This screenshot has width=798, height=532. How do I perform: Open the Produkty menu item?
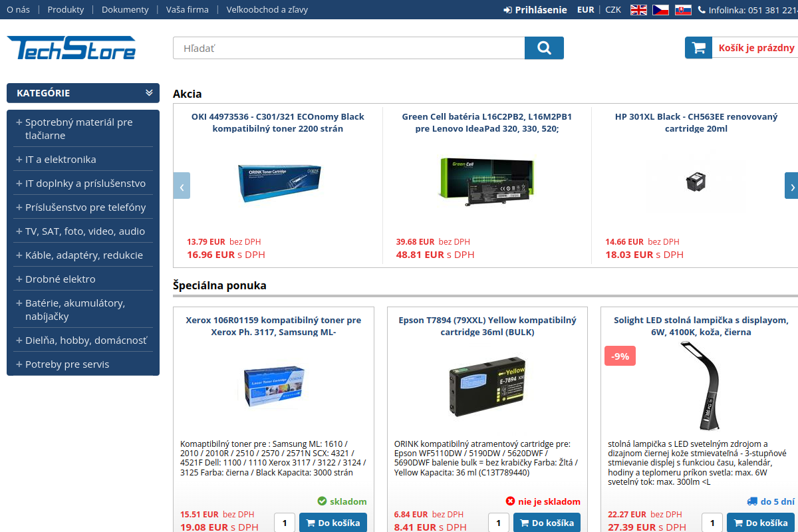tap(66, 10)
